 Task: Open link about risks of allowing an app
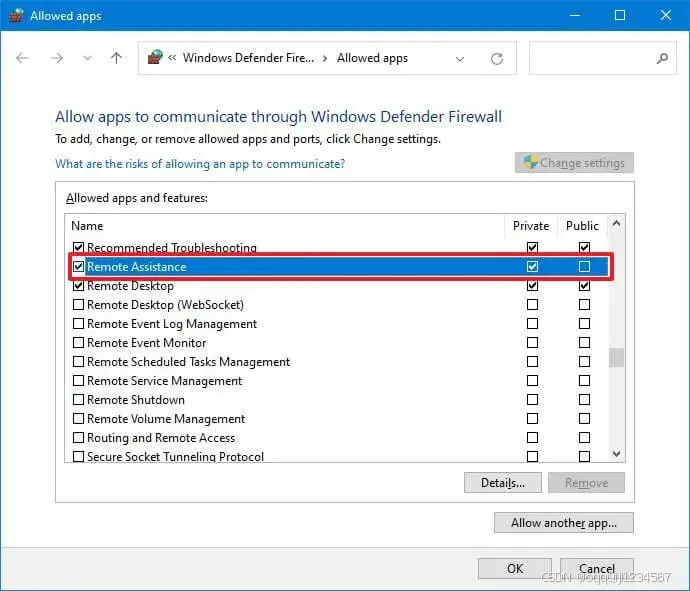[x=200, y=164]
